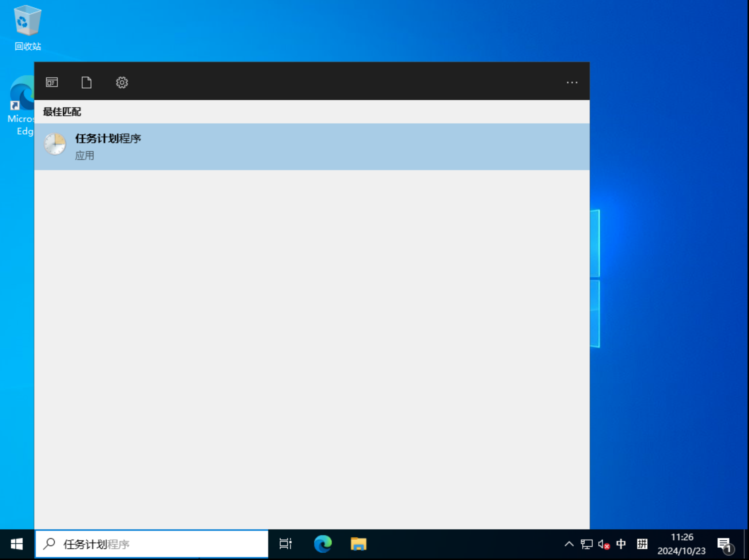Expand hidden system tray icons

569,544
